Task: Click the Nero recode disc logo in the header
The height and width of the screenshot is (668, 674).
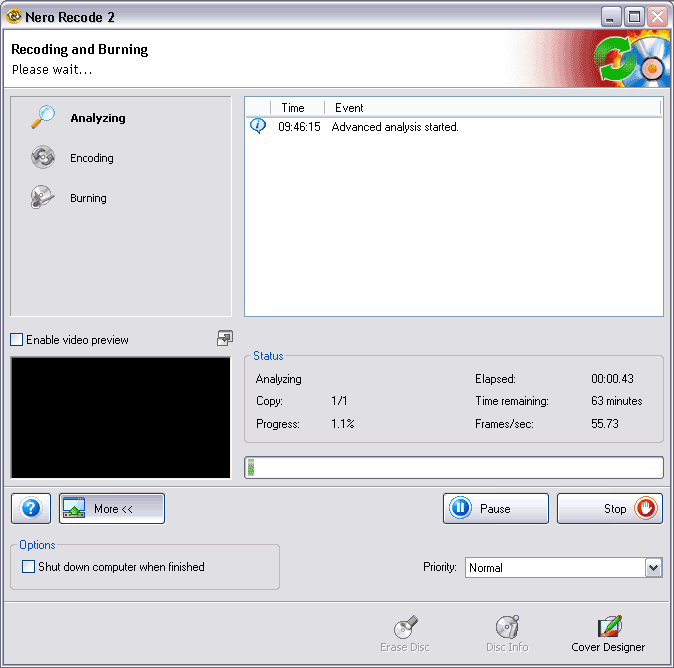Action: coord(631,59)
